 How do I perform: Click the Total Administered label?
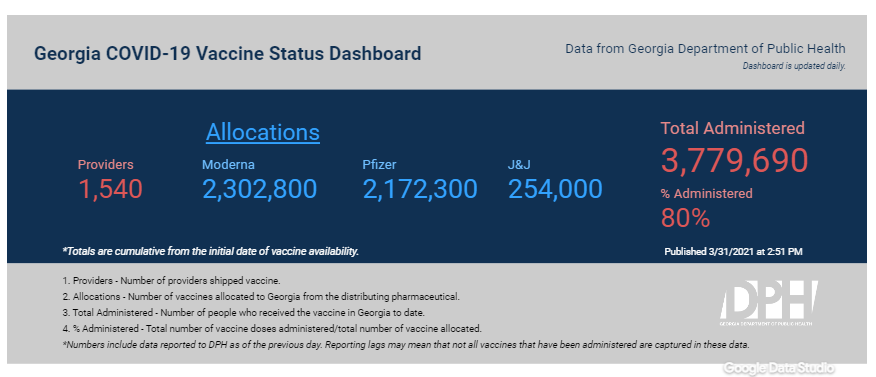tap(733, 128)
